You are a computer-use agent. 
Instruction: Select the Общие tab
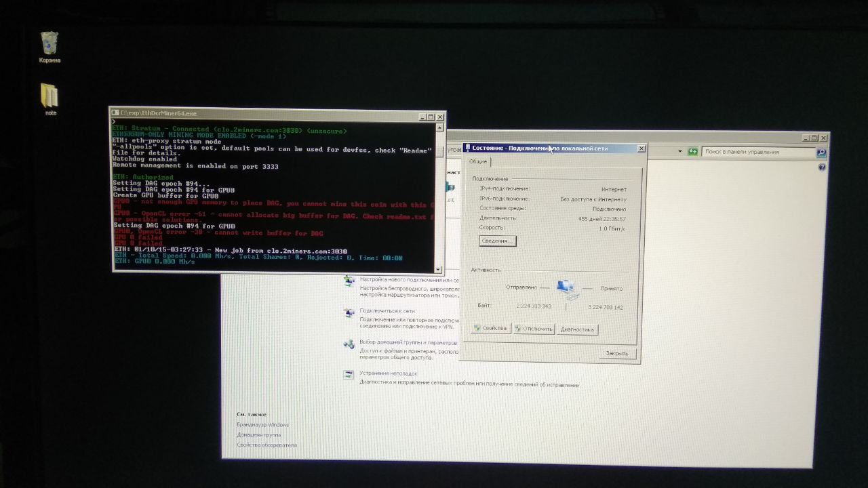[478, 161]
